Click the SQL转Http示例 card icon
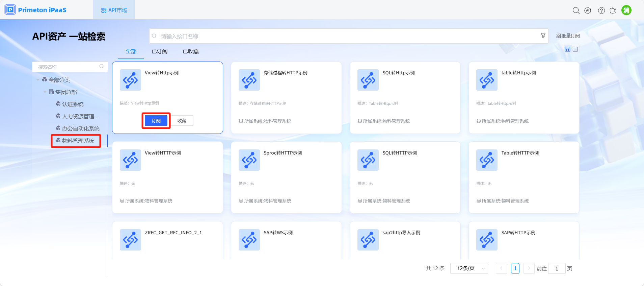 click(368, 80)
